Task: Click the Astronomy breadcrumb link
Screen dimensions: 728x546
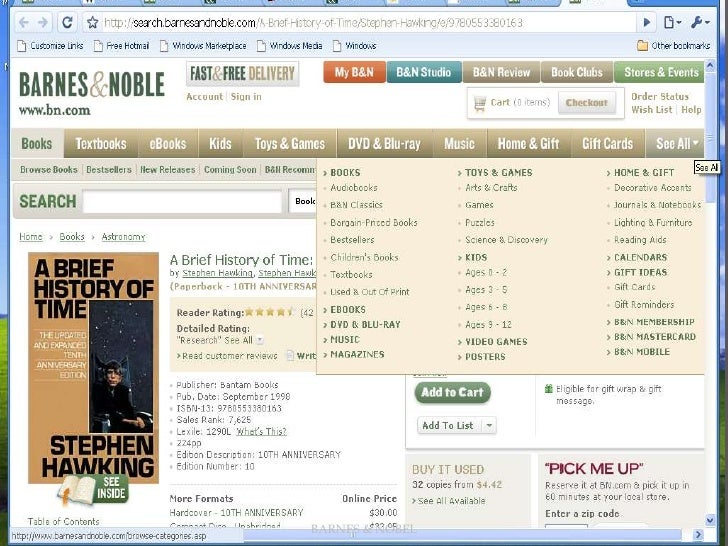Action: (124, 237)
